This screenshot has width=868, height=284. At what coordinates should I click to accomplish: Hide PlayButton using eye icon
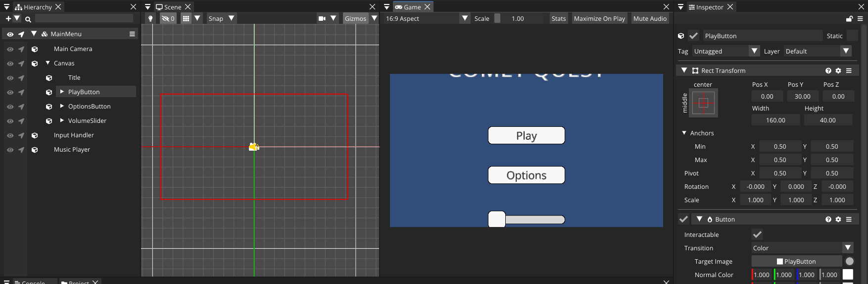click(10, 92)
